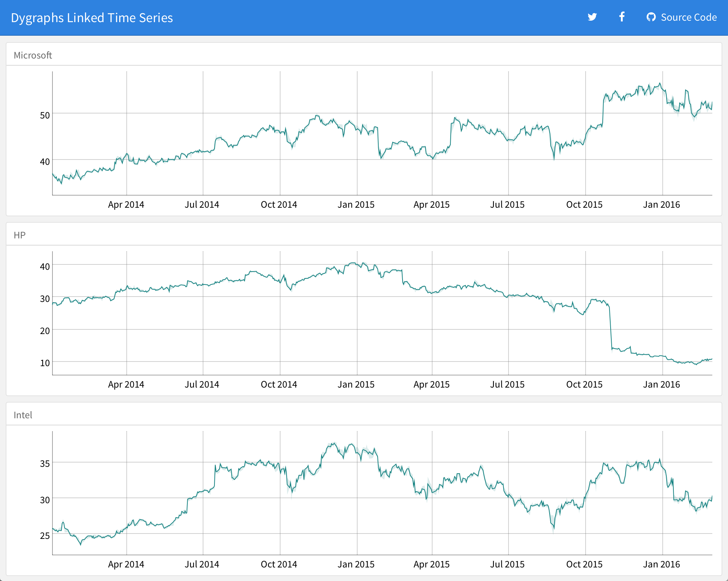Click the Intel panel heading
The image size is (728, 581).
(x=23, y=415)
